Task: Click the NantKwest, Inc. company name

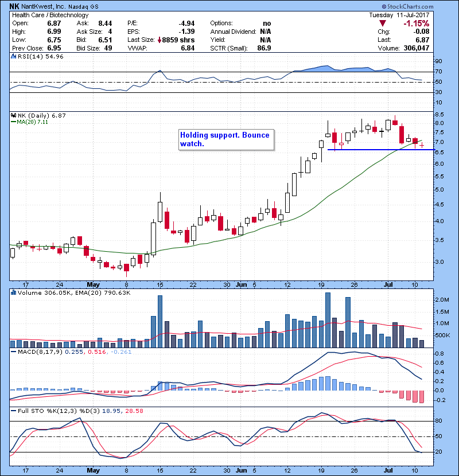Action: pos(43,6)
